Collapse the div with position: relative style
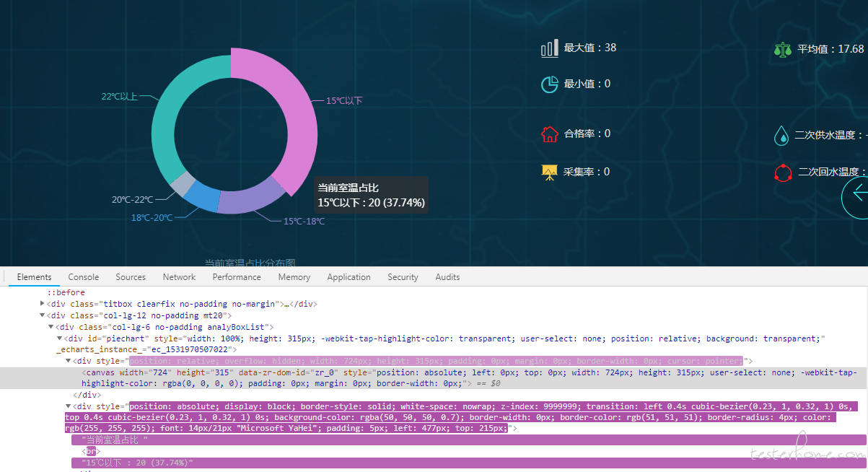This screenshot has width=868, height=472. 68,361
